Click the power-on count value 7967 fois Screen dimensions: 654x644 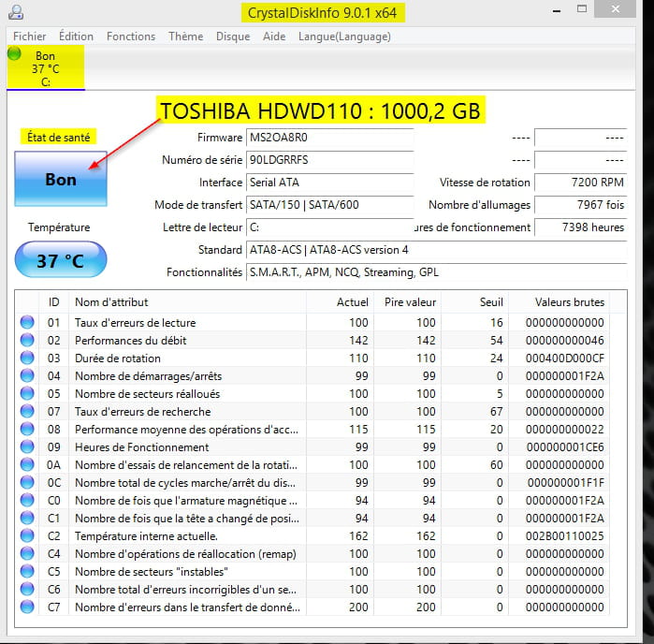coord(581,205)
